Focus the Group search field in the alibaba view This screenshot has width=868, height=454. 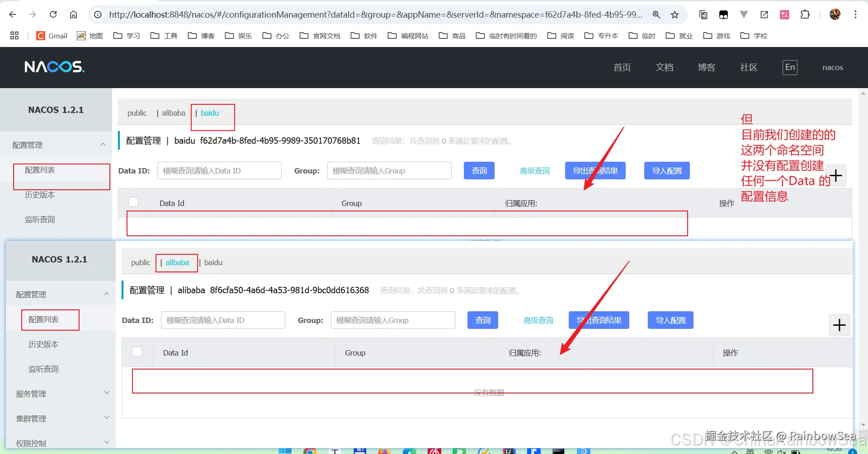click(393, 320)
